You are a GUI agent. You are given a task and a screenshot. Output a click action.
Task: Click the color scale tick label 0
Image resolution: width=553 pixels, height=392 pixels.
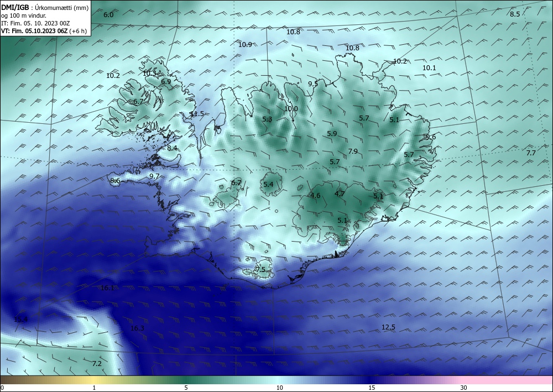2,388
